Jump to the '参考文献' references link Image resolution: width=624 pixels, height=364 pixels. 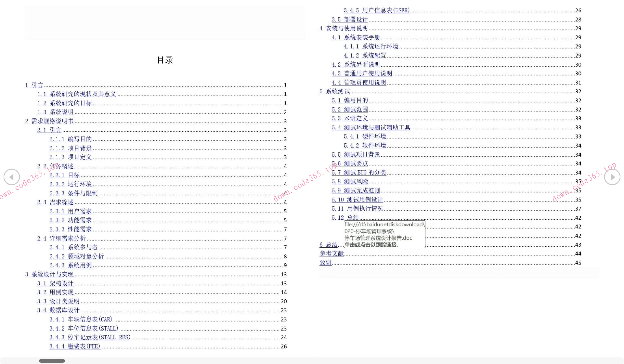click(x=331, y=253)
